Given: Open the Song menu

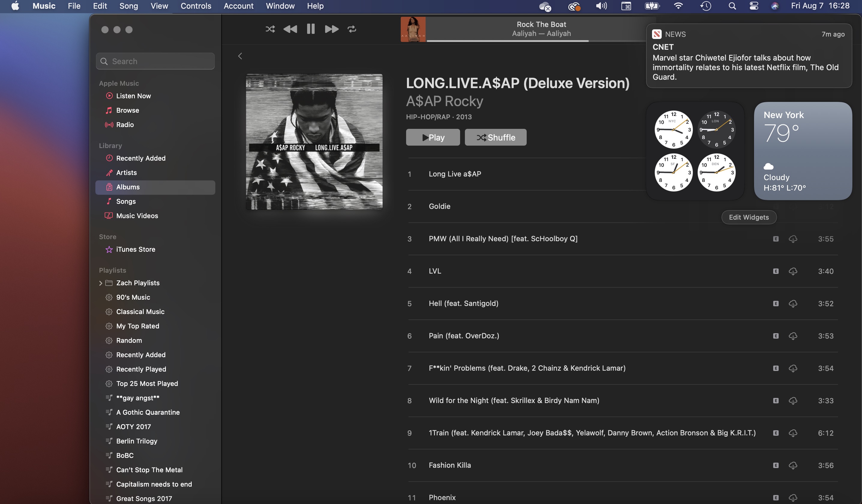Looking at the screenshot, I should 129,6.
